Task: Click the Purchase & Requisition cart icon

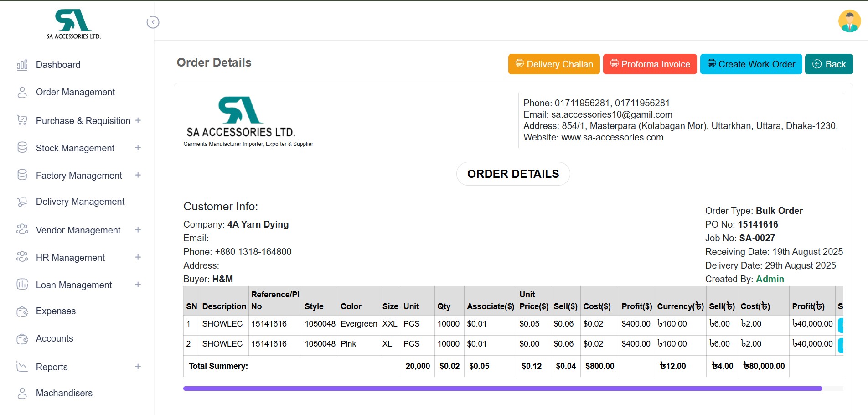Action: click(x=22, y=120)
